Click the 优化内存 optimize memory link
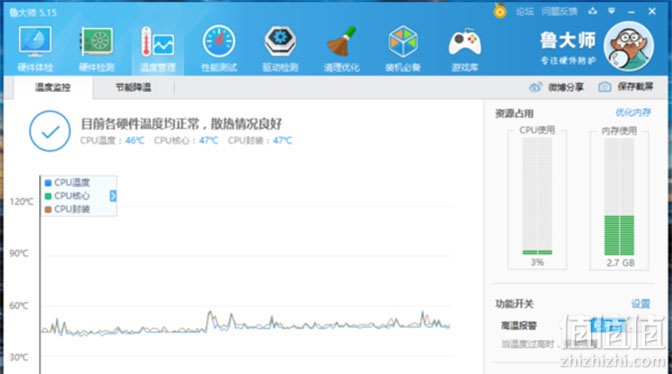The image size is (672, 374). tap(633, 113)
